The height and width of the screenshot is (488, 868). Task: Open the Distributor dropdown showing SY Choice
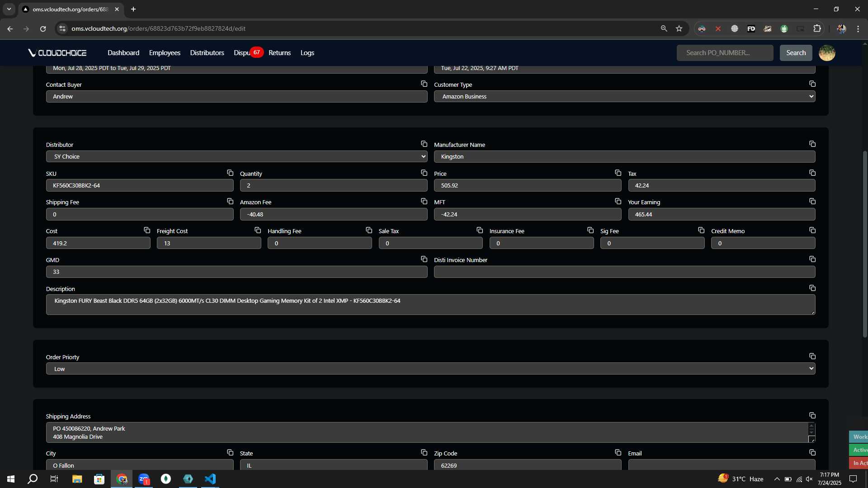pos(236,156)
